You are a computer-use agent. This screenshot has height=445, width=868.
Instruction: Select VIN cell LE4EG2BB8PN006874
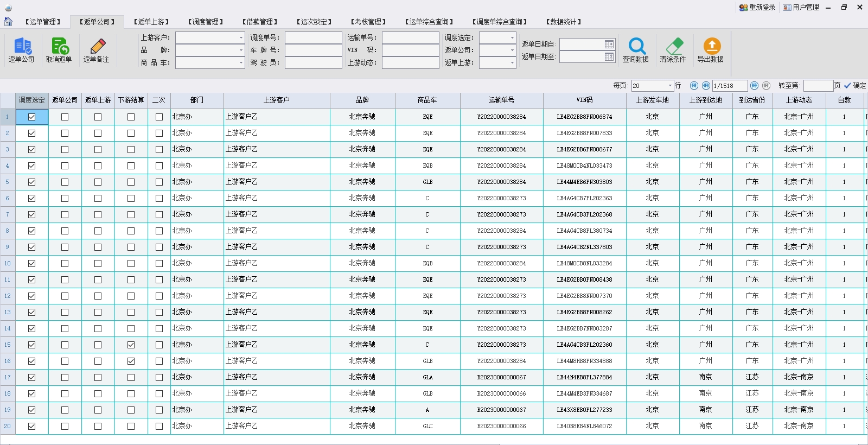point(585,117)
